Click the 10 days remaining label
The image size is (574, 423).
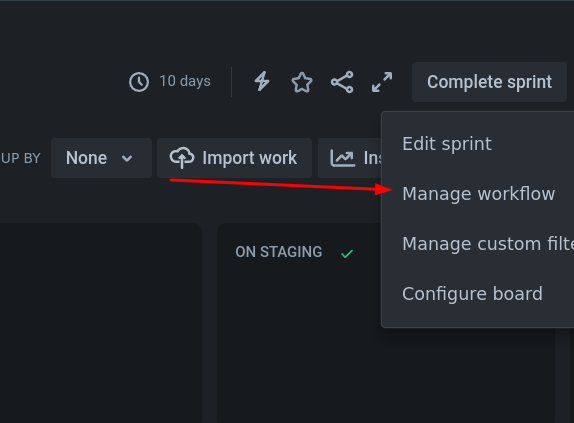[185, 81]
